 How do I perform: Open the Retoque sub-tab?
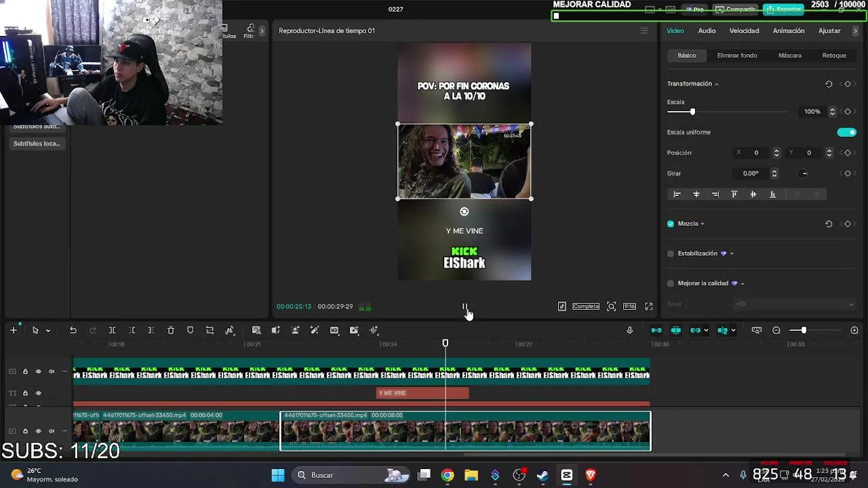[x=834, y=56]
